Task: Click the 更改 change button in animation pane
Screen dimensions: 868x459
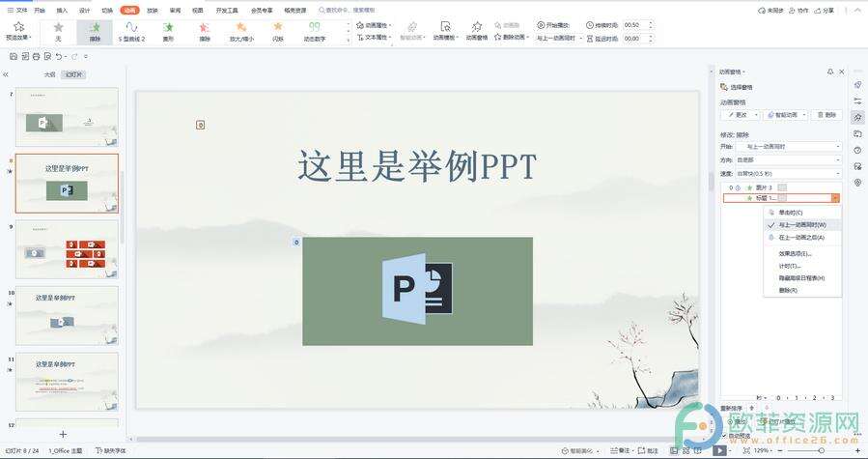Action: click(x=741, y=115)
